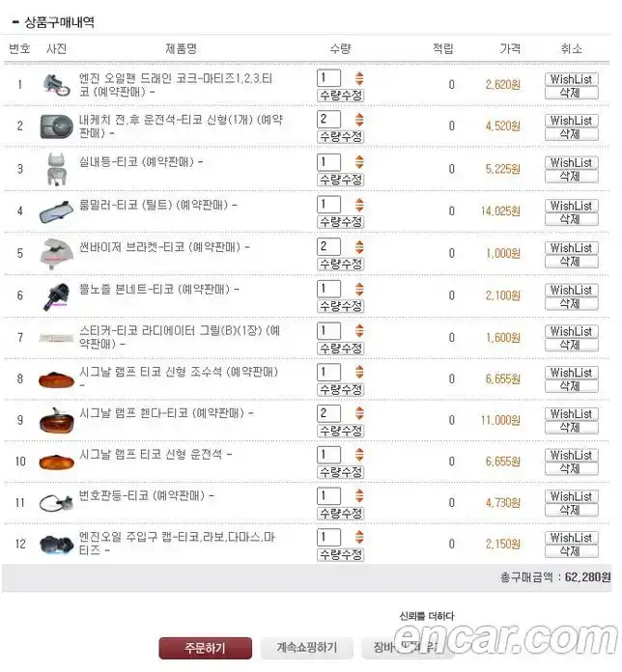
Task: Move item 7 sticker to WishList
Action: point(571,331)
